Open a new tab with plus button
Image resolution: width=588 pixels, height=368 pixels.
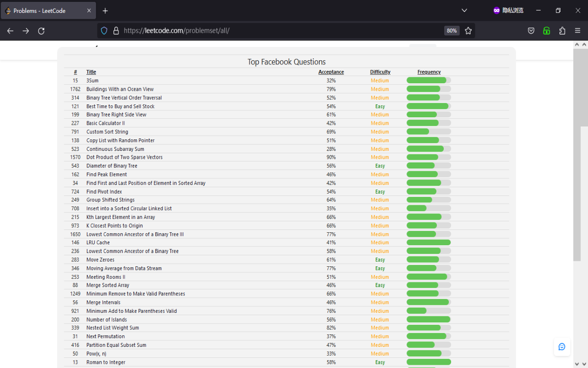point(105,11)
